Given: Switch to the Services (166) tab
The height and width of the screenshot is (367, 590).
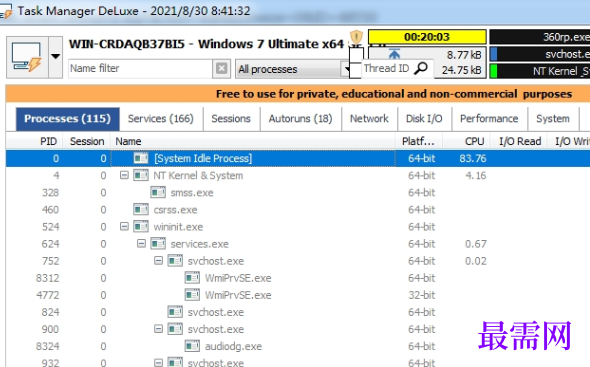Looking at the screenshot, I should (161, 119).
